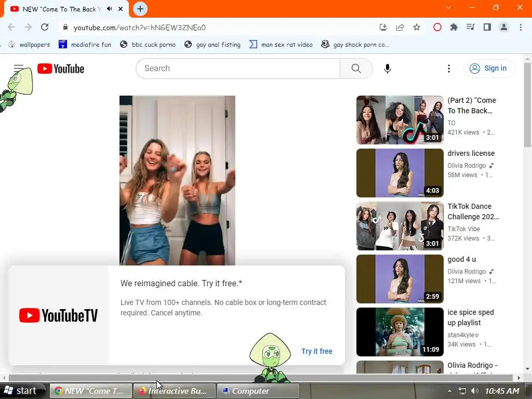Open the YouTube hamburger guide menu
Viewport: 532px width, 399px height.
click(x=19, y=69)
